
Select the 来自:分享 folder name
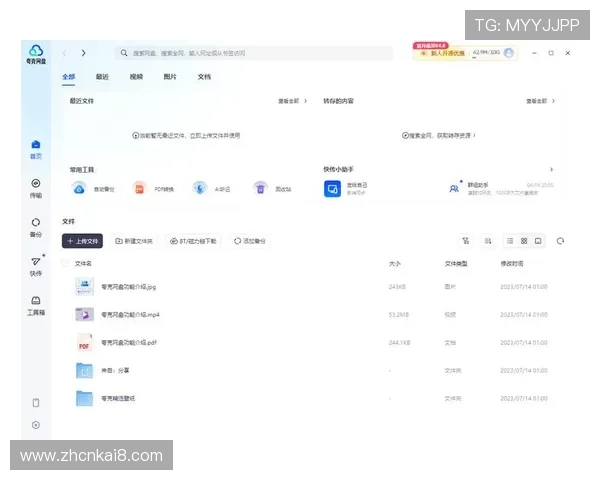click(x=115, y=370)
